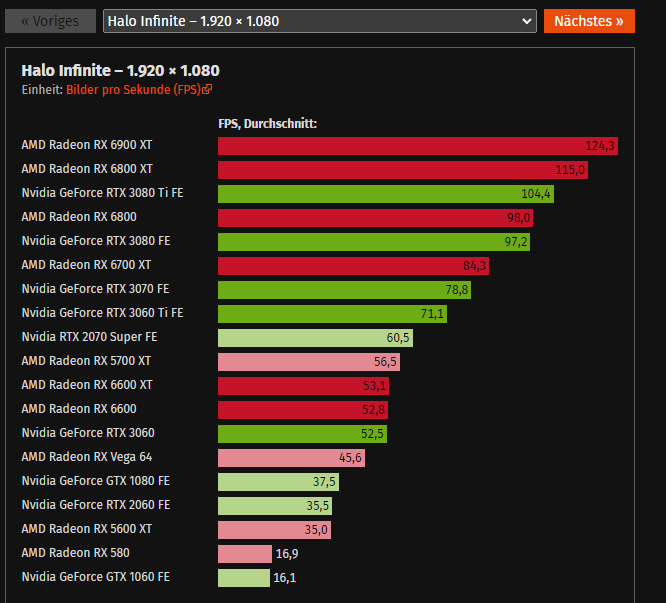Click the 45,6 FPS pink bar
This screenshot has height=603, width=666.
(291, 458)
